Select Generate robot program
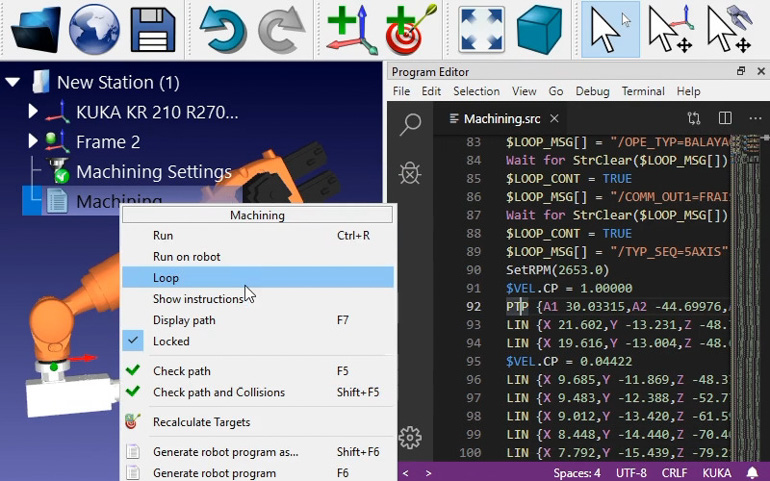Image resolution: width=770 pixels, height=481 pixels. (258, 473)
